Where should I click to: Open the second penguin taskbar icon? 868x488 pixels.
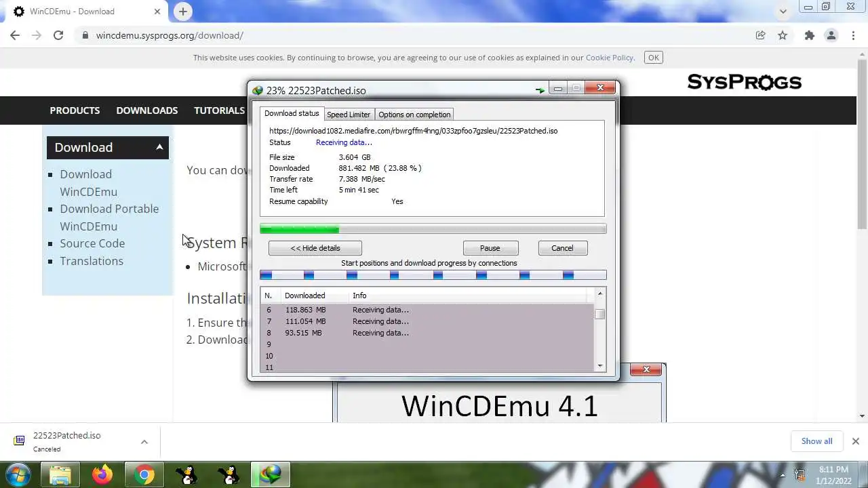229,474
